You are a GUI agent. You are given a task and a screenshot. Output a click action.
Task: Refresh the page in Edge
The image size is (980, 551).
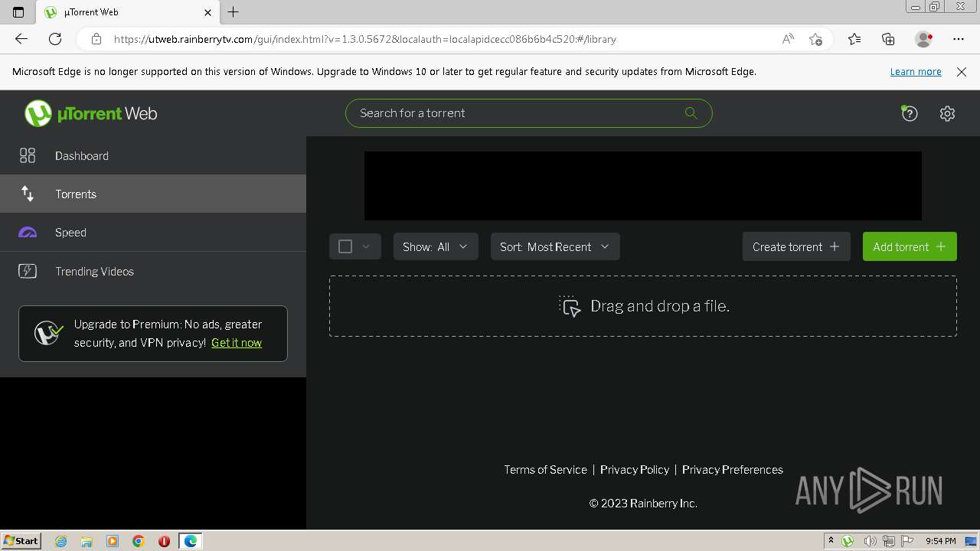pyautogui.click(x=55, y=39)
